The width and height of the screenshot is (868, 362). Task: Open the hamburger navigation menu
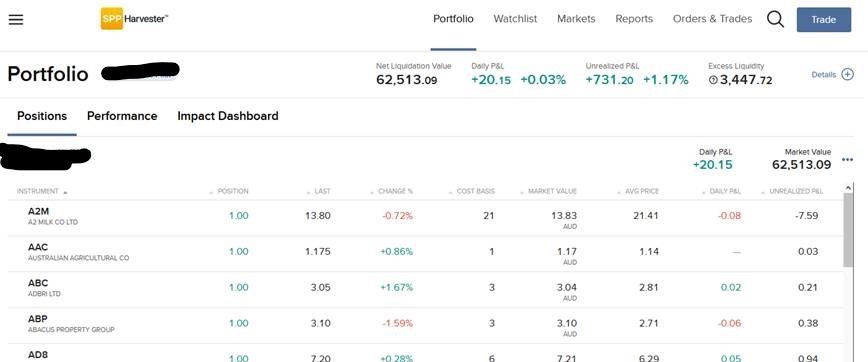click(x=16, y=19)
